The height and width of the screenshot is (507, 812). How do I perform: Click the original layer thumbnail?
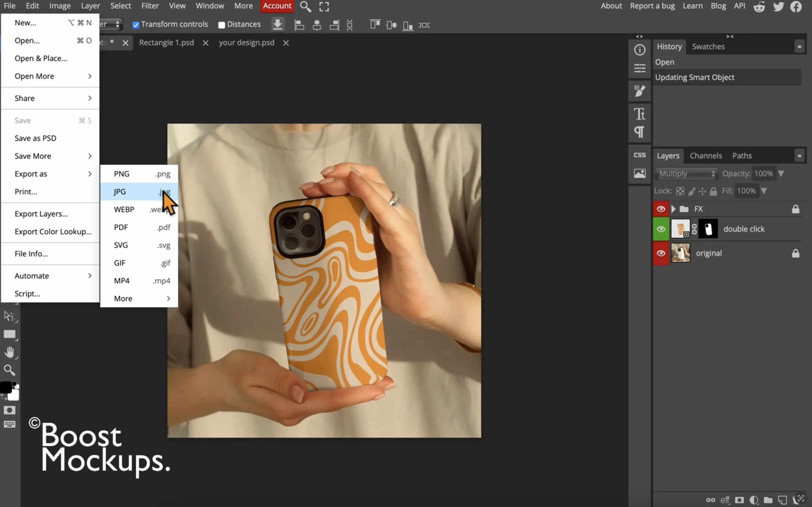pyautogui.click(x=680, y=253)
